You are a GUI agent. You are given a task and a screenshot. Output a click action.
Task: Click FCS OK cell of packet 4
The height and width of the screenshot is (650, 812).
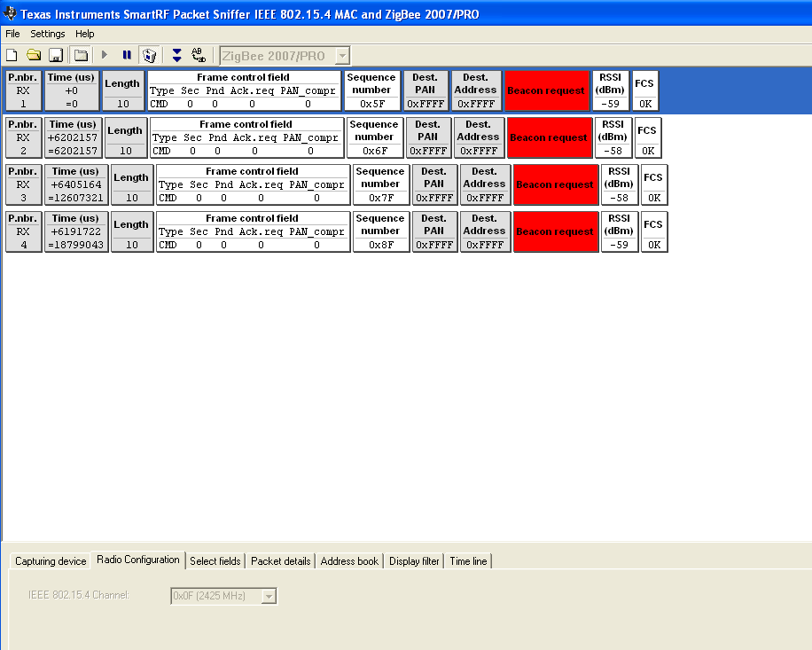654,231
